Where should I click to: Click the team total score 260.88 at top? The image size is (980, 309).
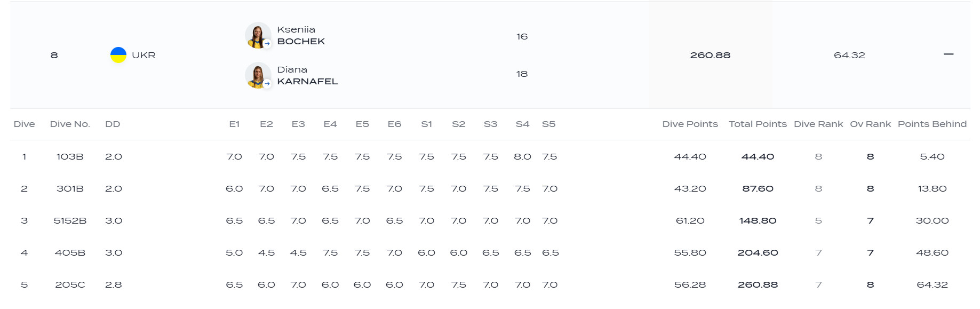click(710, 56)
